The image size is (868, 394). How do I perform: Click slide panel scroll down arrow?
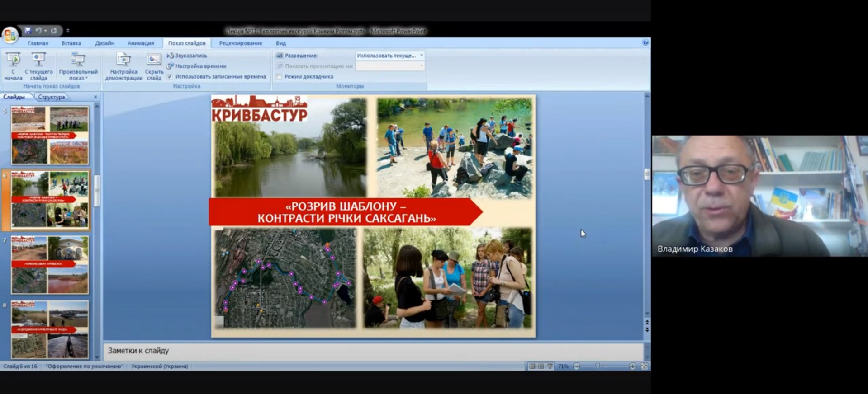click(97, 357)
